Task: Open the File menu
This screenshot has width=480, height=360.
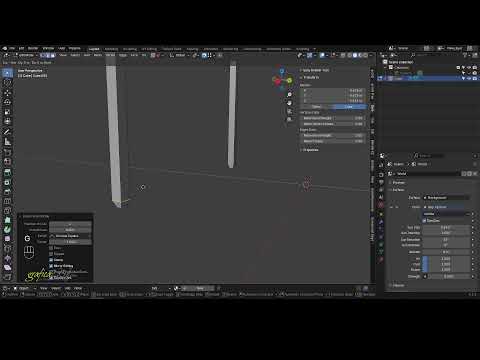Action: coord(12,48)
